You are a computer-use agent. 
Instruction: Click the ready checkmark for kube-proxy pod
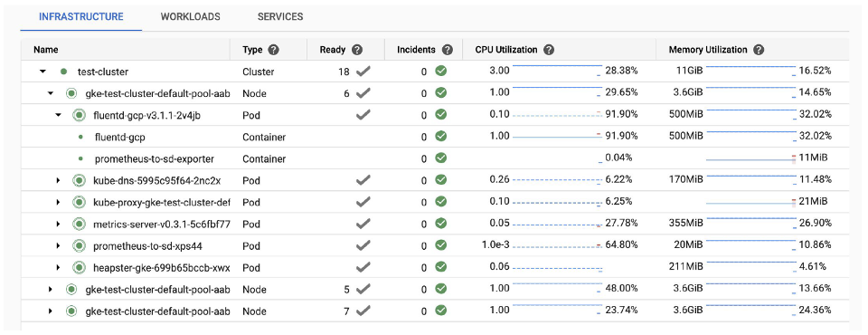[363, 202]
